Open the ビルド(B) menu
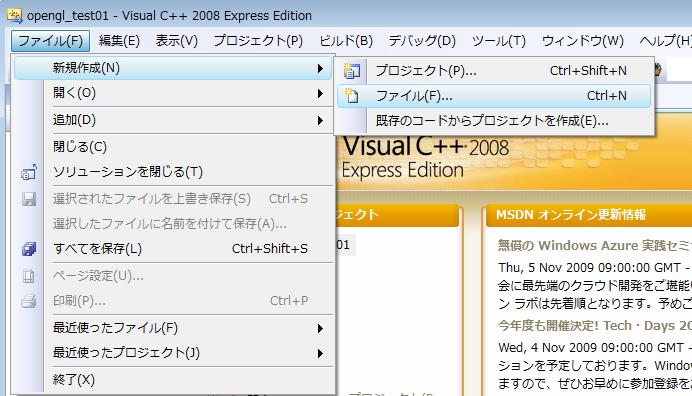Screen dimensions: 692x396 (346, 41)
